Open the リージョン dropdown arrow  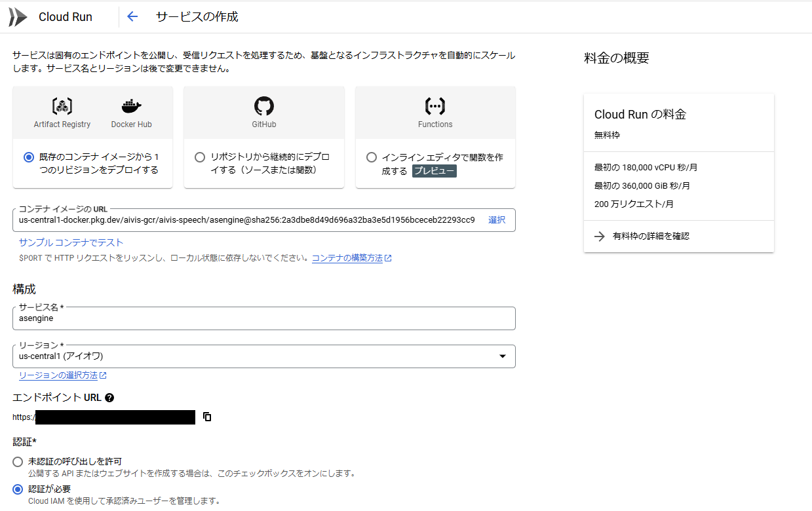point(503,356)
